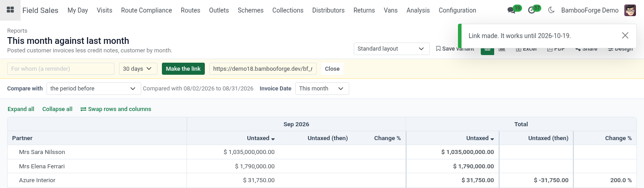Click BambooForge Demo company name
The width and height of the screenshot is (644, 188).
coord(590,10)
